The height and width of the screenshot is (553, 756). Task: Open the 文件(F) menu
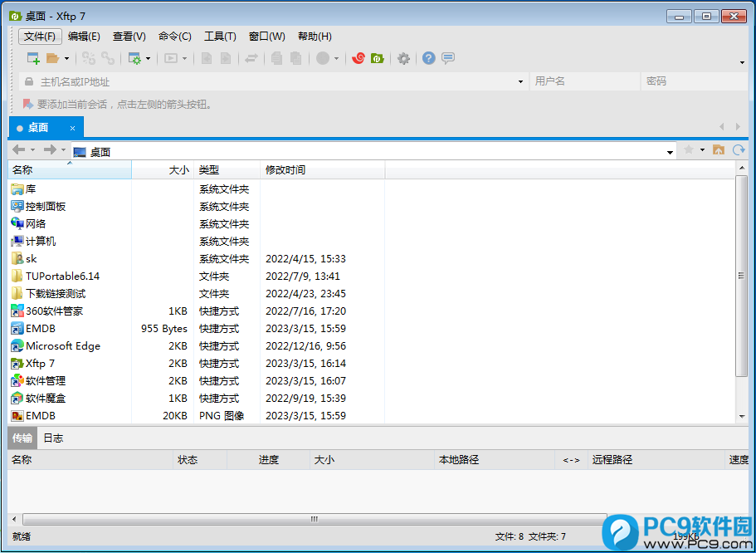[40, 37]
